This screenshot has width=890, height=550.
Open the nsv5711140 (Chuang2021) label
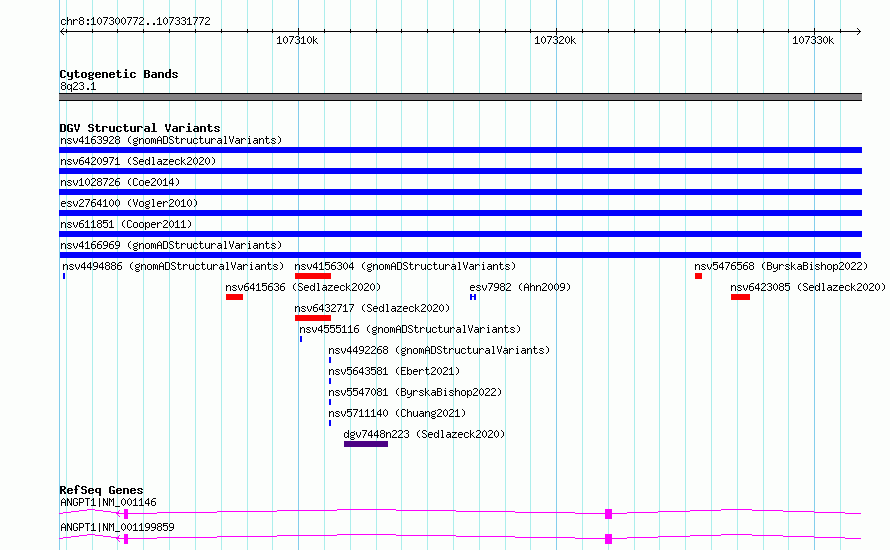tap(397, 413)
